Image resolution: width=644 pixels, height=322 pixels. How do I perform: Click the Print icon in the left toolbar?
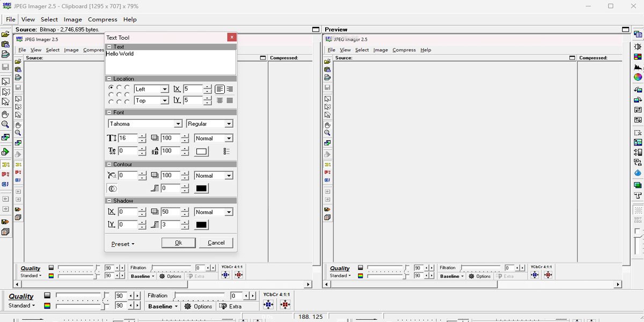pyautogui.click(x=5, y=54)
